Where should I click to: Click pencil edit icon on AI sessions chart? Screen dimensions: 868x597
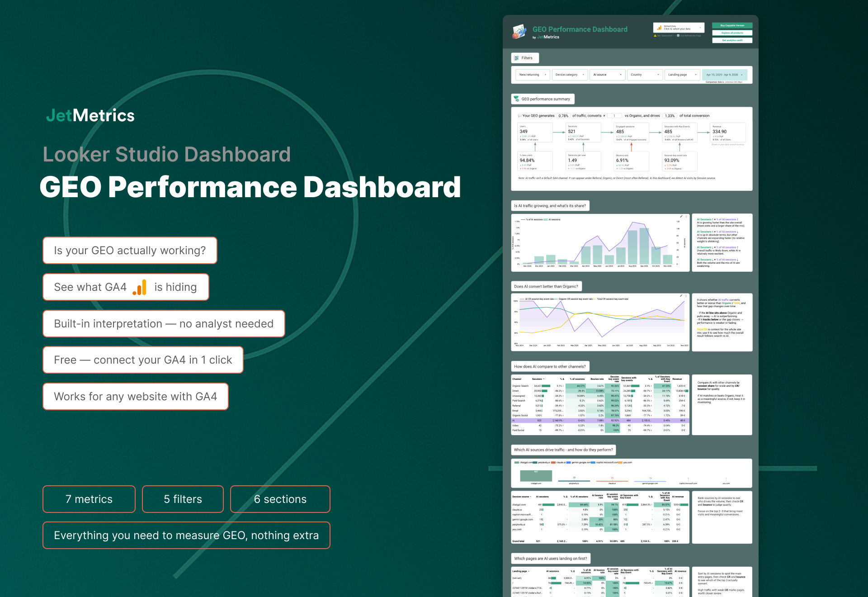[681, 217]
